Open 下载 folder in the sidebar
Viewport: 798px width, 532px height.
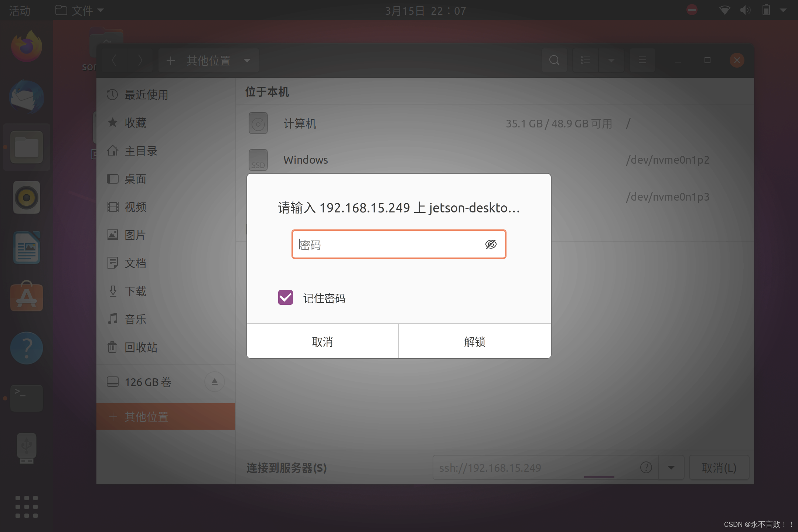point(166,291)
